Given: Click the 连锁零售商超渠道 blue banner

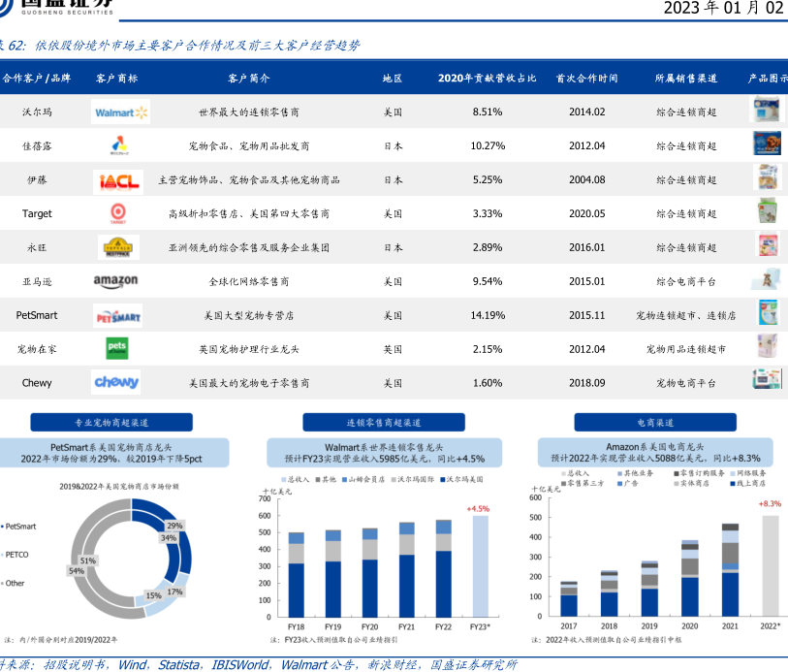Looking at the screenshot, I should point(384,423).
